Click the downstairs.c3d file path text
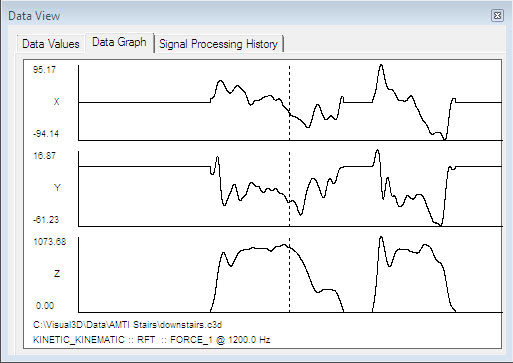513x363 pixels. [x=127, y=325]
